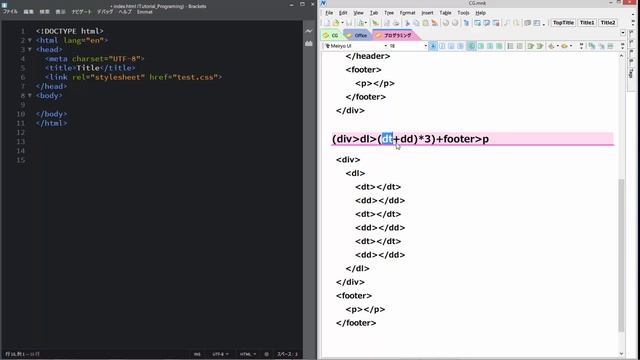Image resolution: width=640 pixels, height=360 pixels.
Task: Open dropdown arrow next to open folder icon
Action: pyautogui.click(x=342, y=23)
